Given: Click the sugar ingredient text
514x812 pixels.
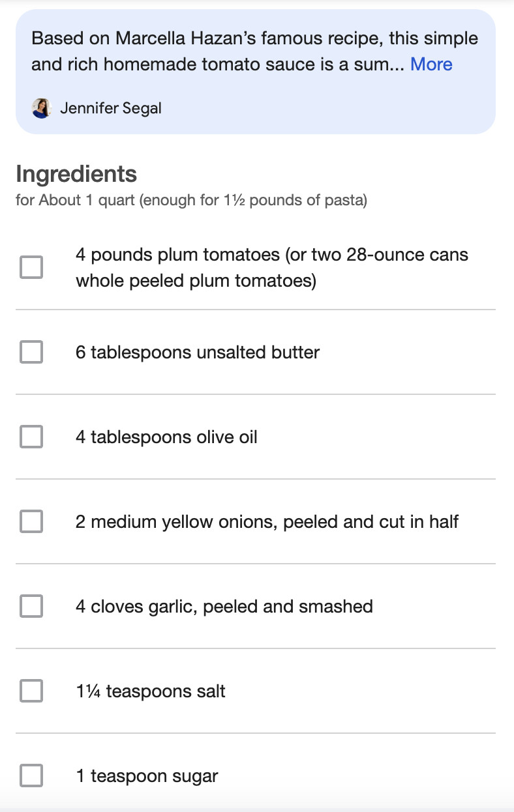Looking at the screenshot, I should coord(146,776).
